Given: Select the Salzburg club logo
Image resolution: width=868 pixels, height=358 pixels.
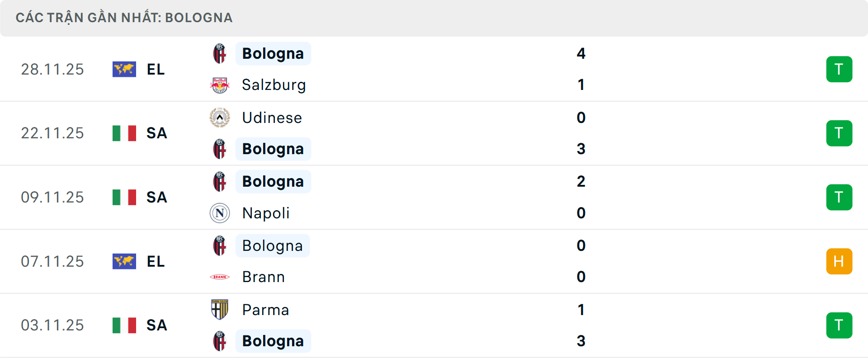Looking at the screenshot, I should click(x=220, y=85).
